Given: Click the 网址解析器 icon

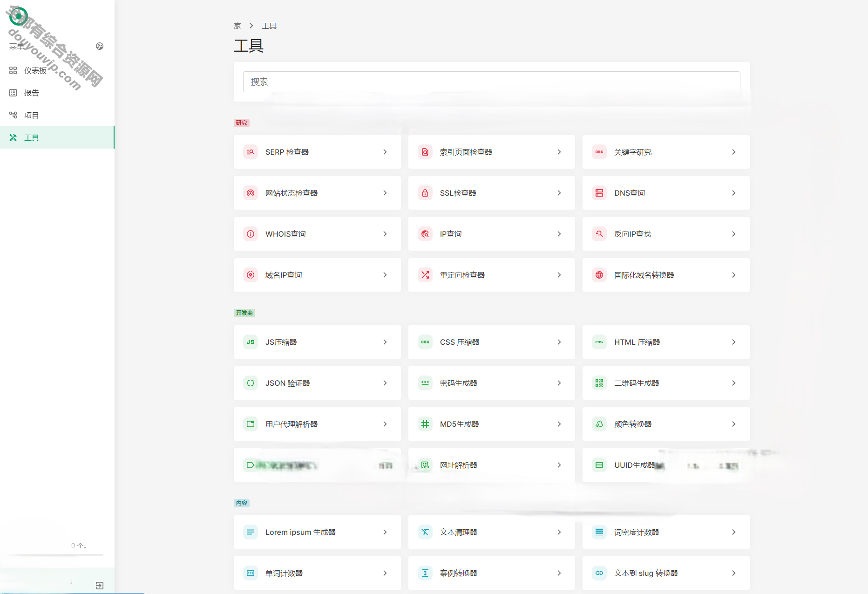Looking at the screenshot, I should coord(425,465).
